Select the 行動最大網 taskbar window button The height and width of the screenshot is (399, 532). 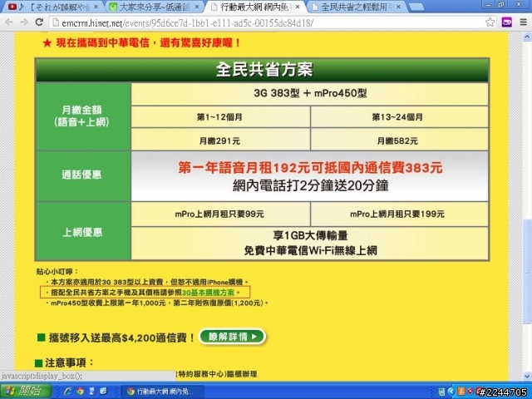pos(163,392)
